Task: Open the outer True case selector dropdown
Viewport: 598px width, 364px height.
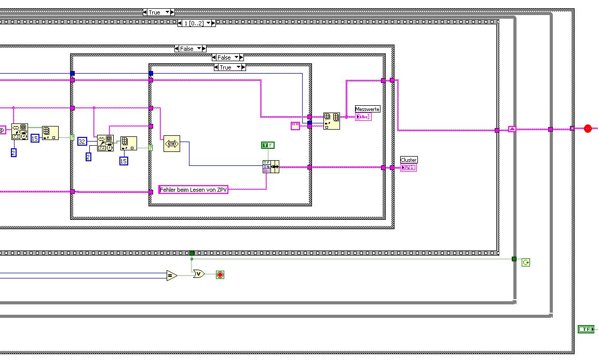Action: [x=167, y=12]
